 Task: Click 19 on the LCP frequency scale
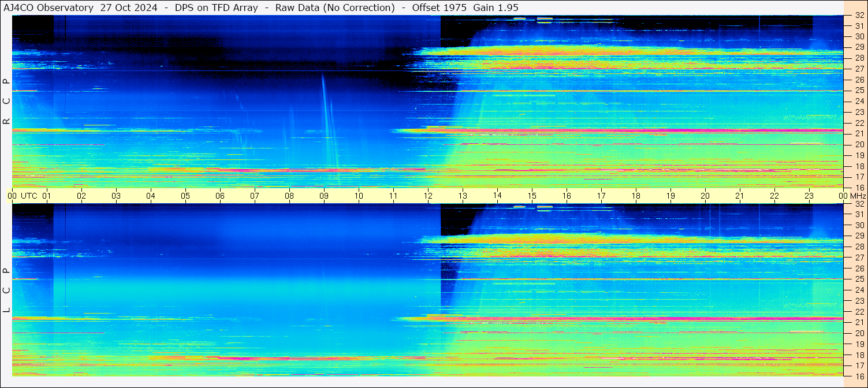click(x=859, y=344)
